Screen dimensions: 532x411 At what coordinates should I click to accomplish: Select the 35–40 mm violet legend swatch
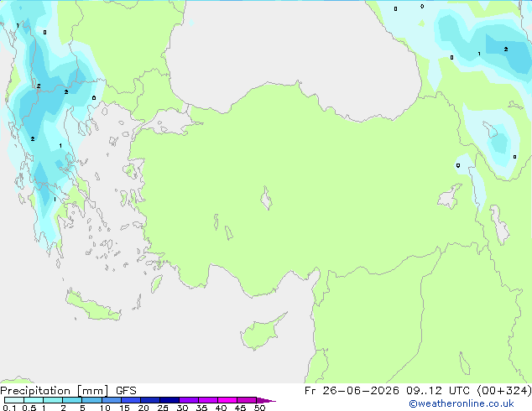(207, 400)
